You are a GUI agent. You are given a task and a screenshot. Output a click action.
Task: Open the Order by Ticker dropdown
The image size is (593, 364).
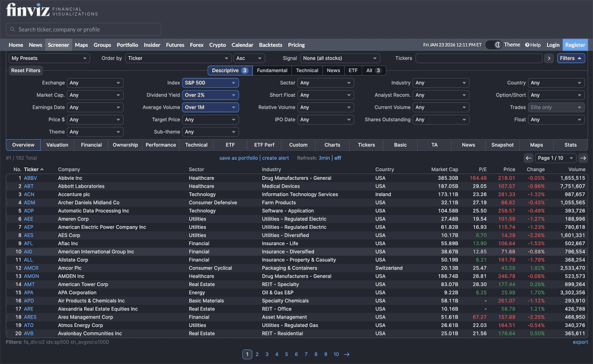click(178, 58)
